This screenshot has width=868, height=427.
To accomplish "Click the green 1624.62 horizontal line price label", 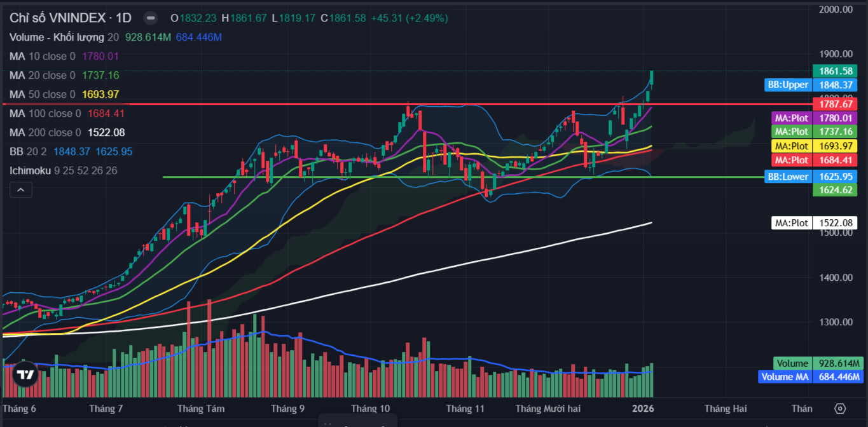I will (x=834, y=189).
